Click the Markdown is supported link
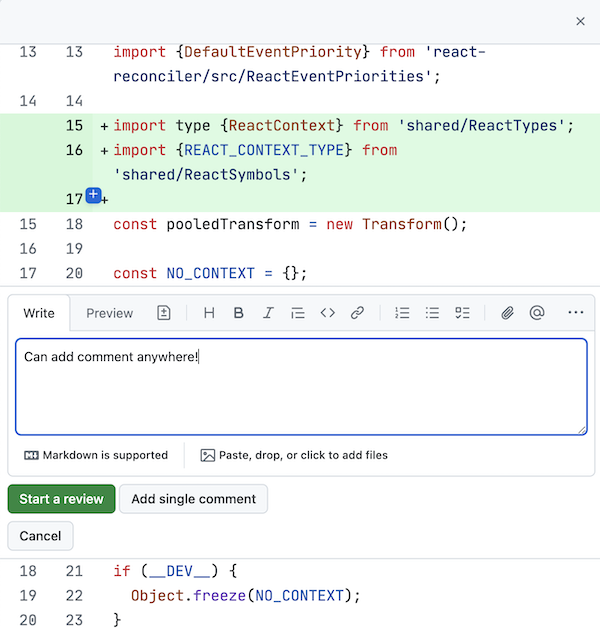This screenshot has width=600, height=629. (96, 455)
